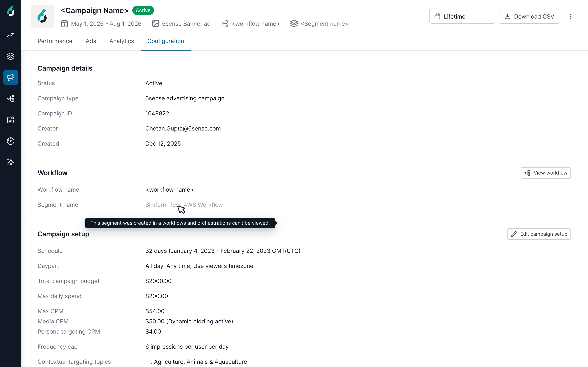Switch to the Ads tab
The image size is (588, 367).
click(91, 41)
